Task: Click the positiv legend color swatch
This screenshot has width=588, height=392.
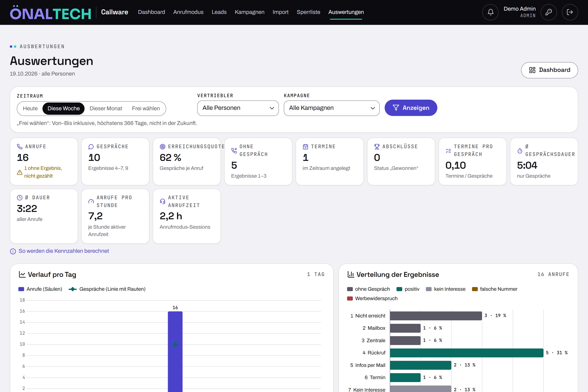Action: coord(399,289)
